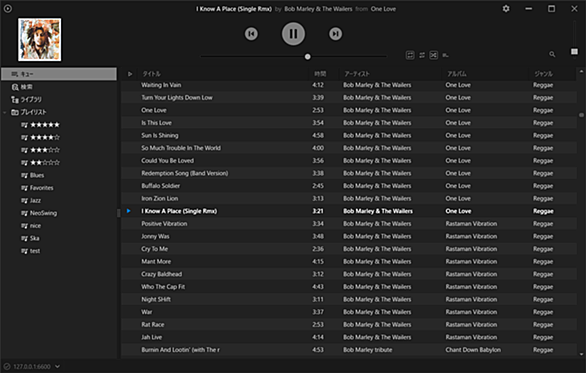
Task: Select the track Sun Is Shining
Action: pyautogui.click(x=160, y=136)
